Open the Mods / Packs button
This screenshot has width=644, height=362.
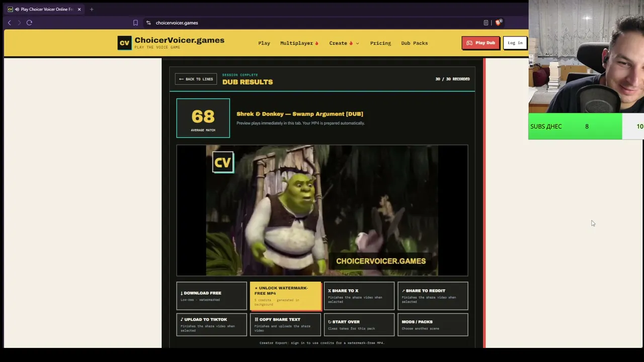[x=433, y=324]
